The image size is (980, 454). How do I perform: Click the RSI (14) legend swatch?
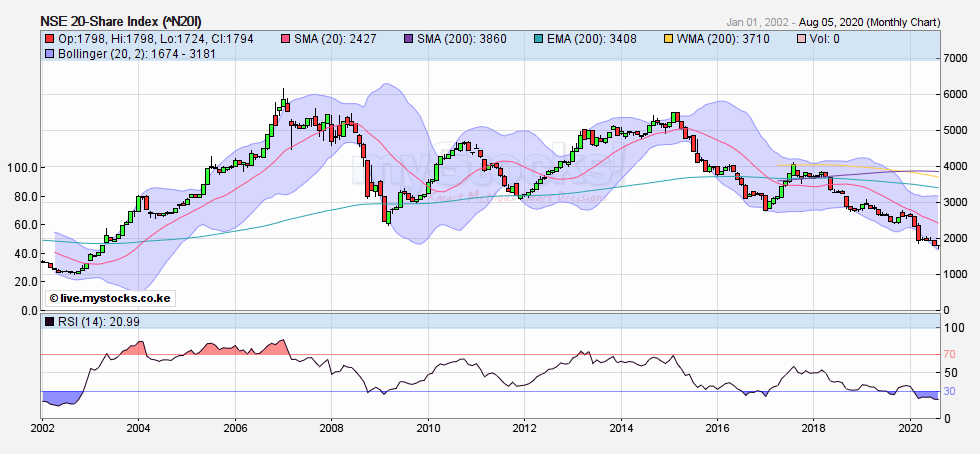pyautogui.click(x=48, y=322)
